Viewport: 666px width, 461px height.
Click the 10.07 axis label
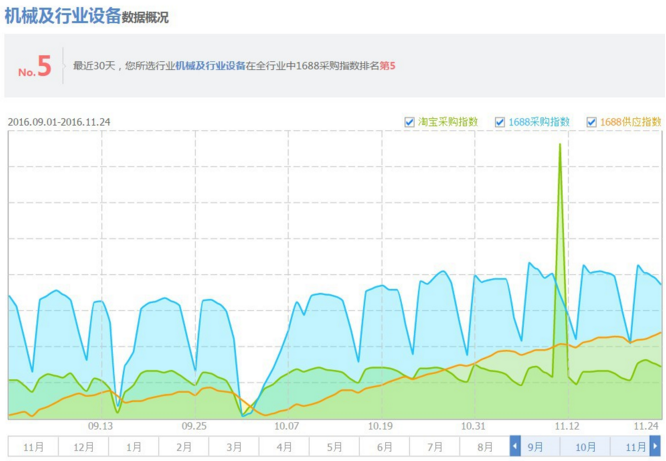287,426
